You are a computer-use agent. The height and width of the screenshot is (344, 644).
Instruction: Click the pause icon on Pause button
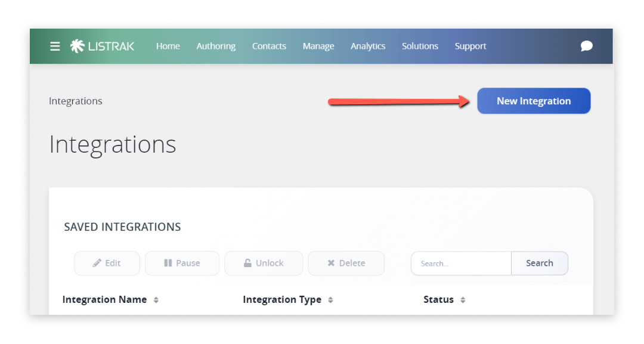(x=168, y=263)
